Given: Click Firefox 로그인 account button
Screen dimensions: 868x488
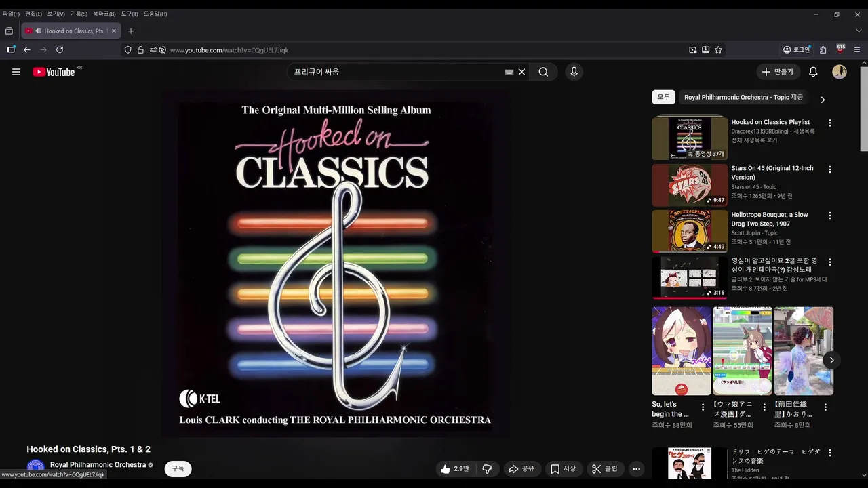Looking at the screenshot, I should pyautogui.click(x=797, y=49).
